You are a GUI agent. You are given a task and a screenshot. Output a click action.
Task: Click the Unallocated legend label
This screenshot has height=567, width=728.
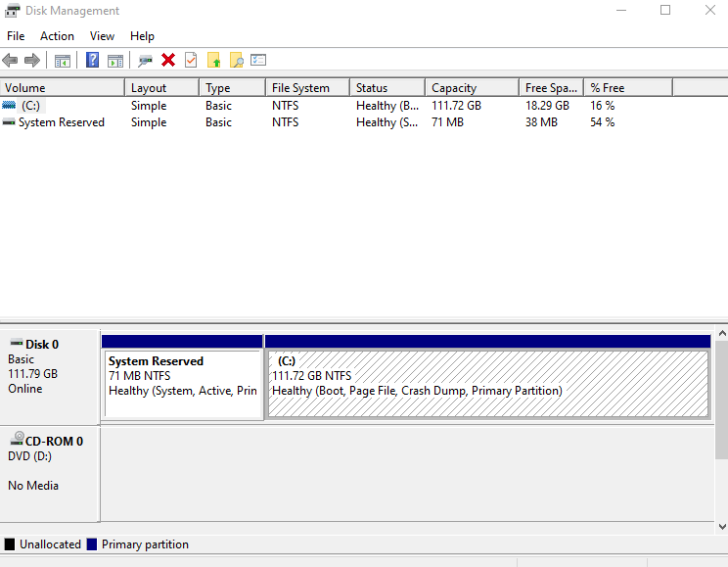[50, 544]
